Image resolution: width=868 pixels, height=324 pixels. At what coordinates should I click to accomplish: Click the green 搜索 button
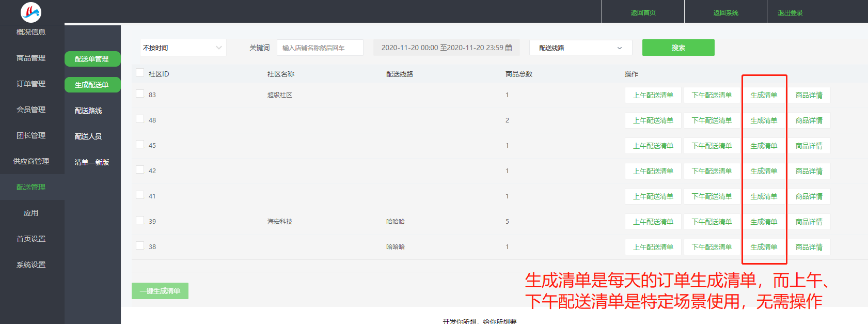678,48
